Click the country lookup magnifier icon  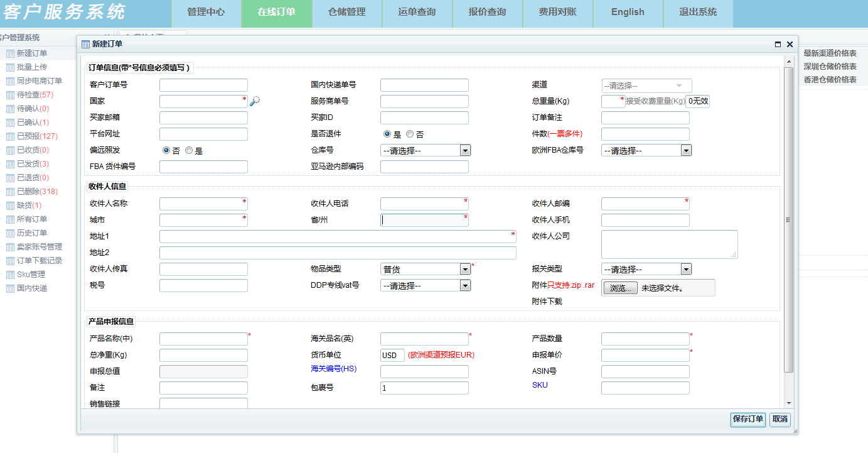(x=255, y=101)
